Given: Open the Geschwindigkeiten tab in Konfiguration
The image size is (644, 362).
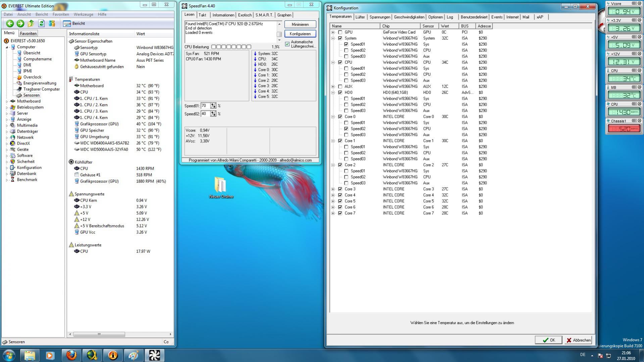Looking at the screenshot, I should point(409,17).
